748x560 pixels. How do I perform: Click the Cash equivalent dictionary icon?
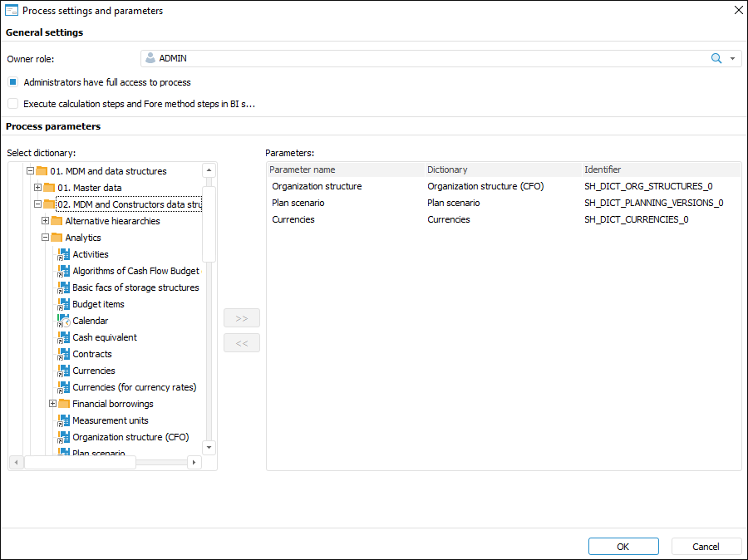tap(64, 337)
